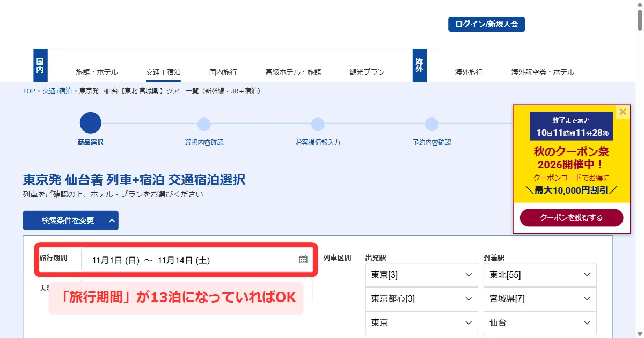Go to the 国内旅行 tab
This screenshot has height=338, width=644.
(x=223, y=72)
